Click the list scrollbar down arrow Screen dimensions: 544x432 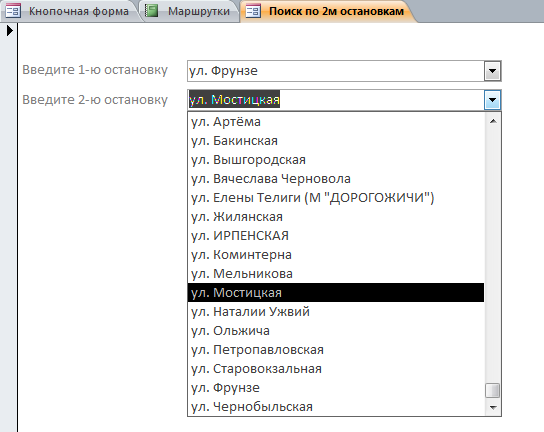[x=493, y=407]
